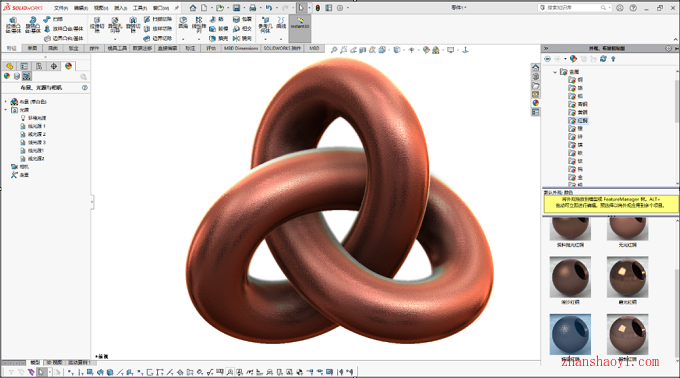This screenshot has height=378, width=680.
Task: Open the PropertyManager tab icon
Action: click(x=24, y=66)
